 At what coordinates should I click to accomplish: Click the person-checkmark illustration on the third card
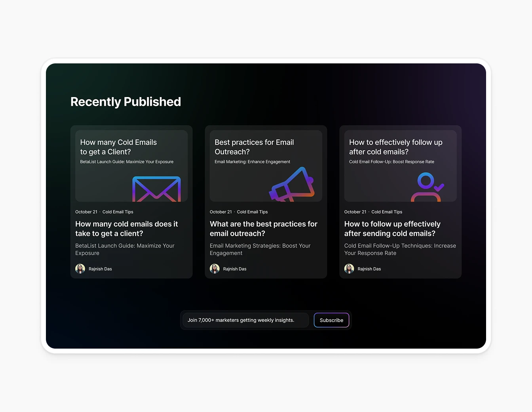tap(427, 186)
